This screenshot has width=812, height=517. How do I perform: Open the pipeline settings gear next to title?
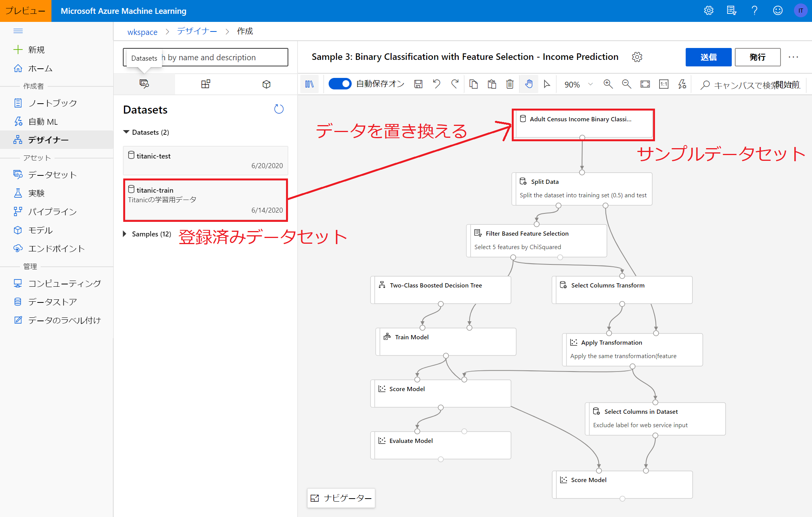pos(637,57)
